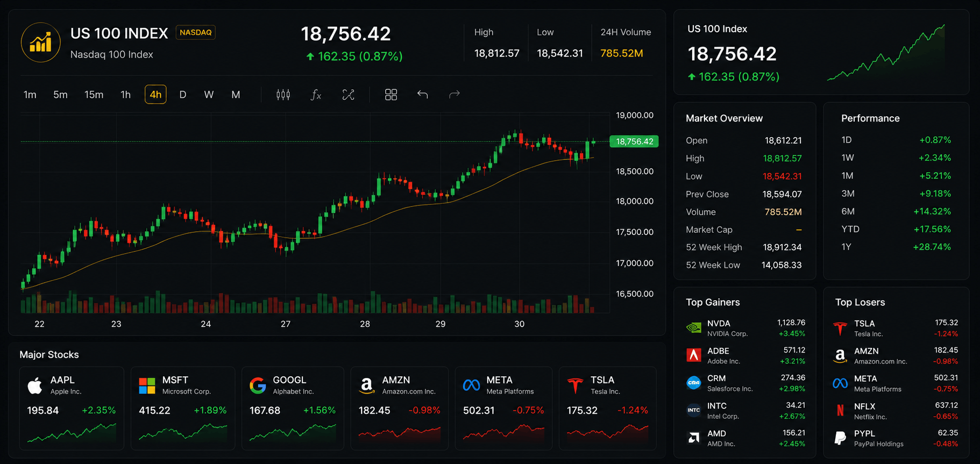The height and width of the screenshot is (464, 980).
Task: Click the Microsoft logo in MSFT card
Action: click(x=147, y=386)
